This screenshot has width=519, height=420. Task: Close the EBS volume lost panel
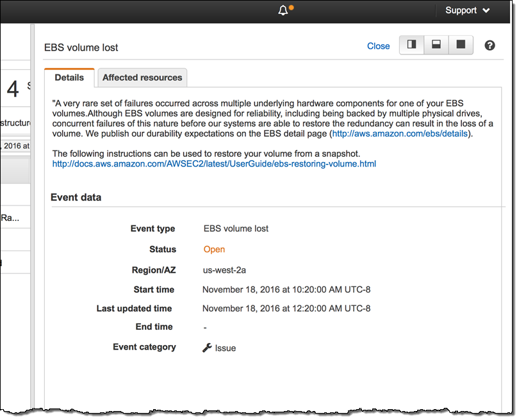click(378, 46)
